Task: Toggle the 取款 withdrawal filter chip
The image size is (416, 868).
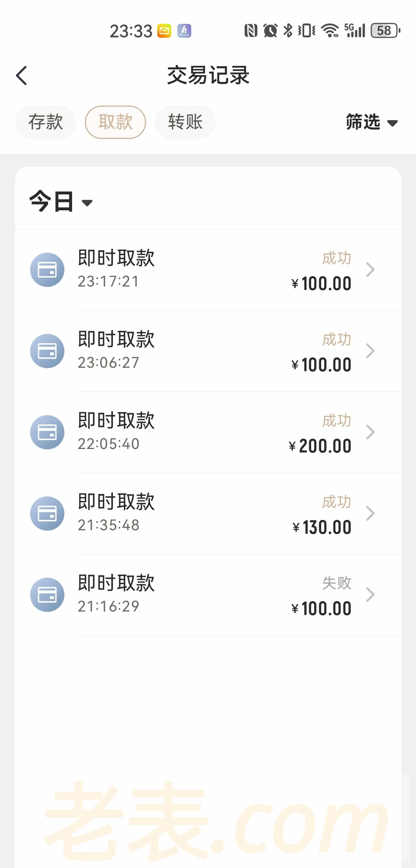Action: [x=115, y=122]
